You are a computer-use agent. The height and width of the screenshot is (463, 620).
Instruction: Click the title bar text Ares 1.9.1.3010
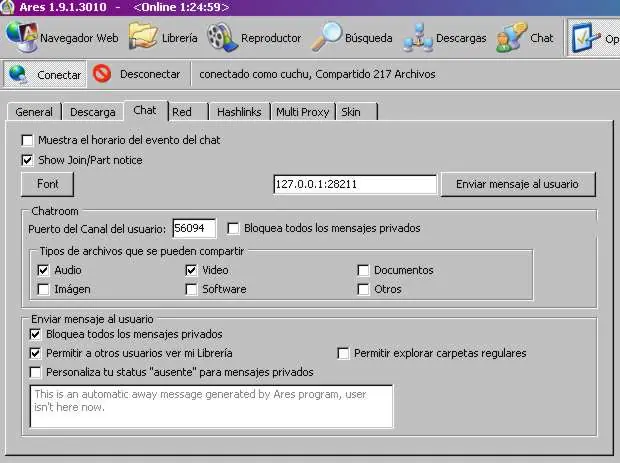(63, 7)
